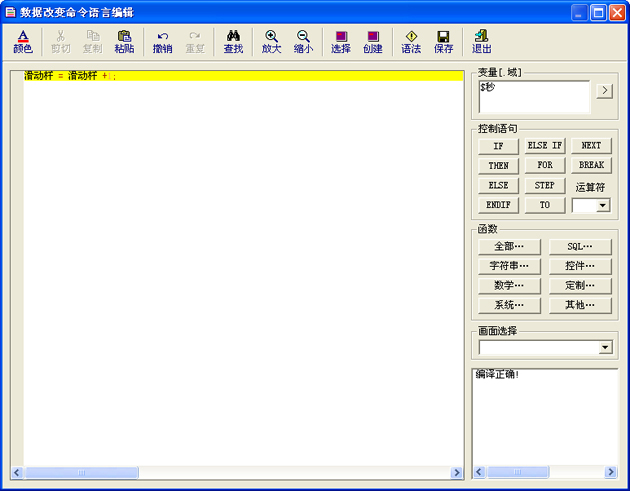Viewport: 630px width, 491px height.
Task: Zoom out with 缩小 icon
Action: pyautogui.click(x=303, y=42)
